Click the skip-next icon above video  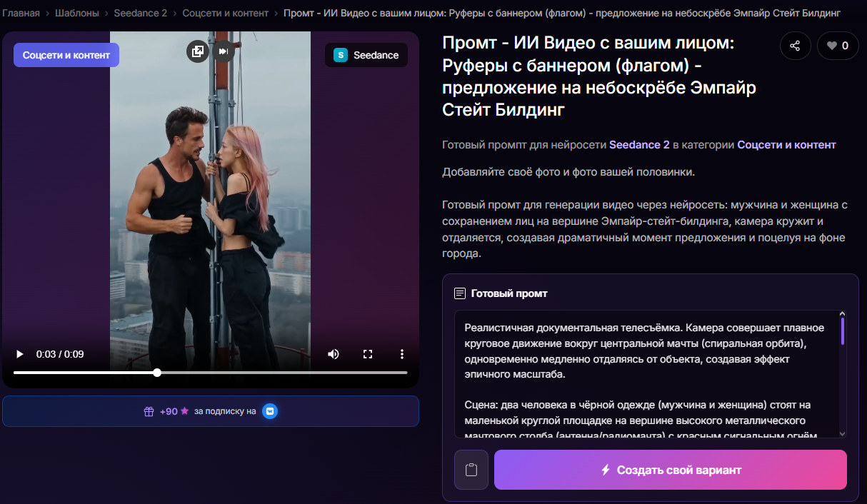(x=224, y=51)
